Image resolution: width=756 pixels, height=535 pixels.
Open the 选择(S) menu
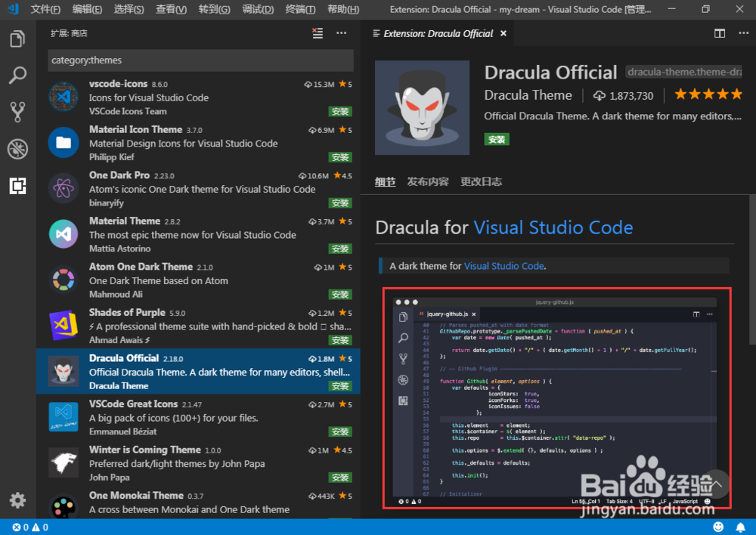(x=129, y=9)
